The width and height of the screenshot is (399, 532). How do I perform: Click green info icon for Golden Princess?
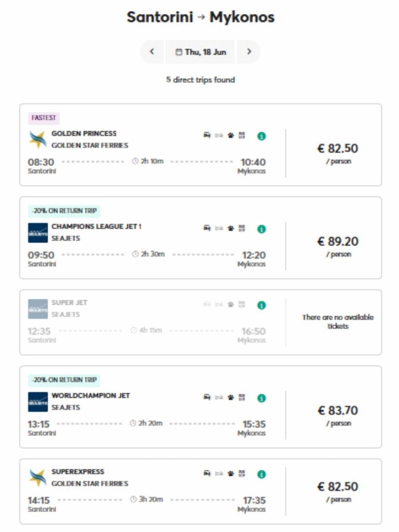(261, 136)
